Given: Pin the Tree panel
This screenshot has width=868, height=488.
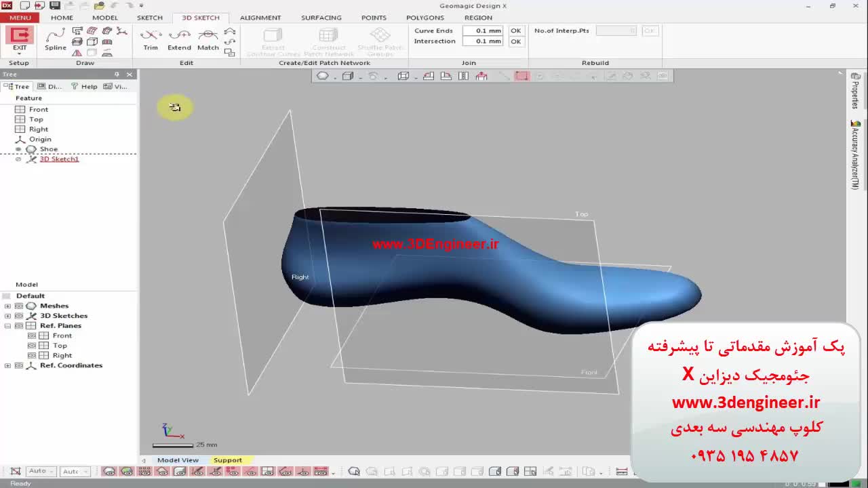Looking at the screenshot, I should [117, 75].
